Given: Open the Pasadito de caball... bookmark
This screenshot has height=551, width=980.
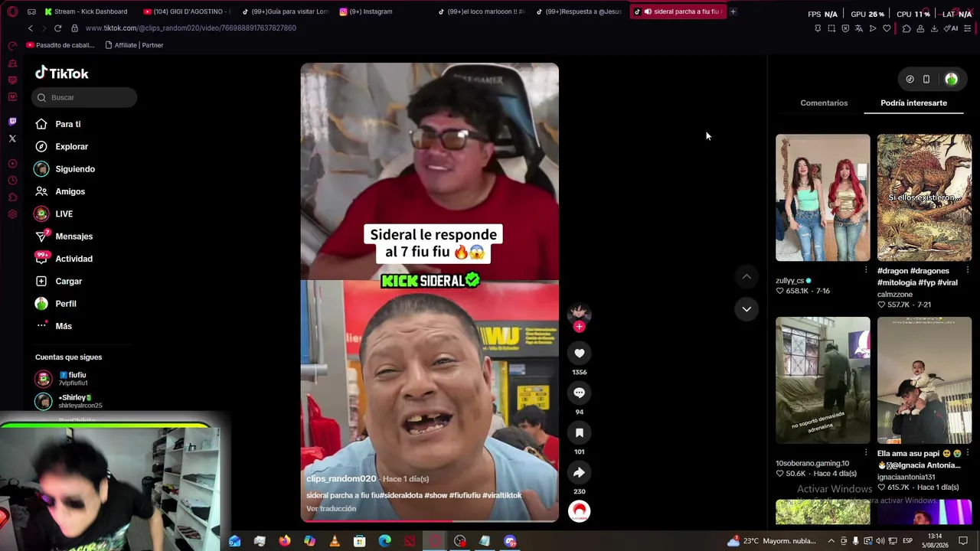Looking at the screenshot, I should (x=60, y=45).
